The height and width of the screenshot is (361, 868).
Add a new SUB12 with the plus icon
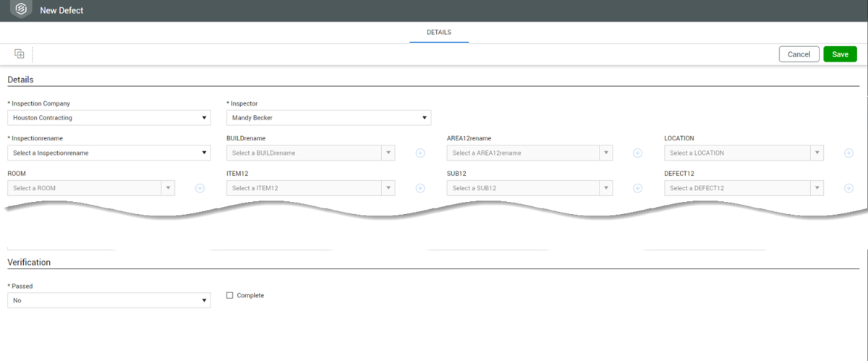638,188
